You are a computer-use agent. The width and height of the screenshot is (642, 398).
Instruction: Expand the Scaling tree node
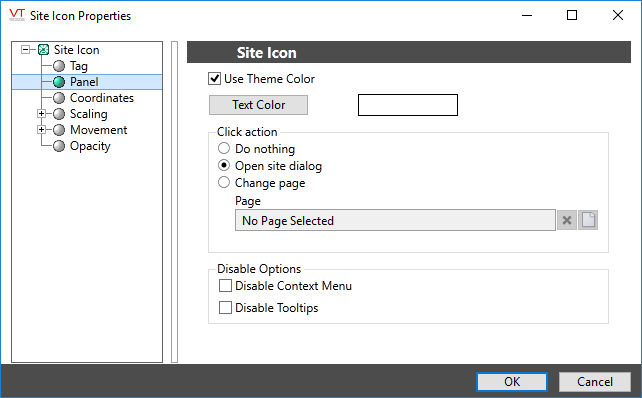pos(41,113)
